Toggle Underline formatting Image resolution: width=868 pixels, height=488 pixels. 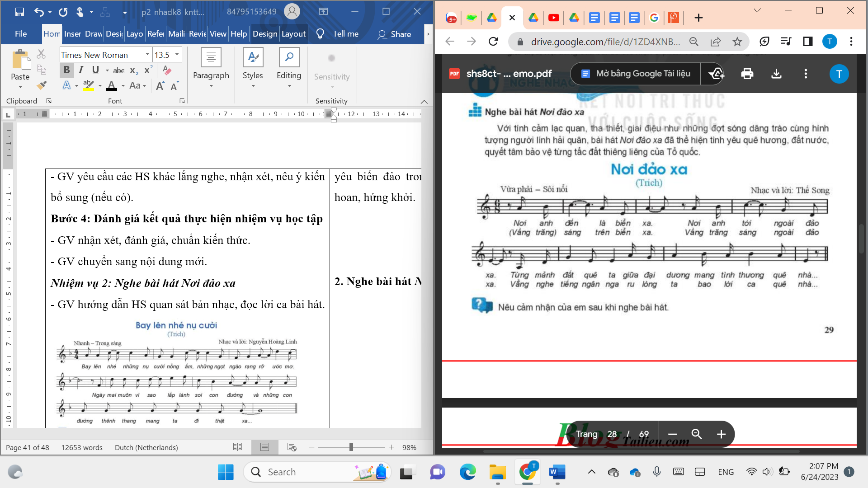[x=95, y=70]
